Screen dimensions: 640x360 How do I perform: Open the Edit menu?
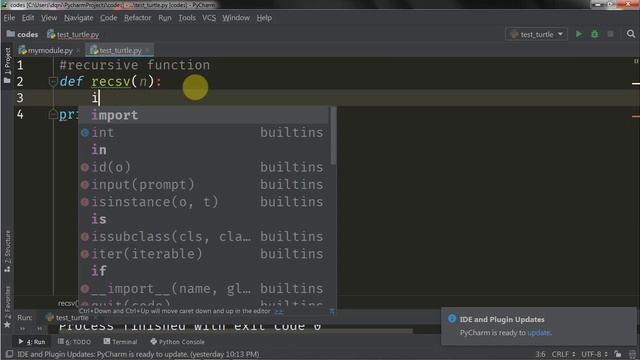[x=28, y=18]
